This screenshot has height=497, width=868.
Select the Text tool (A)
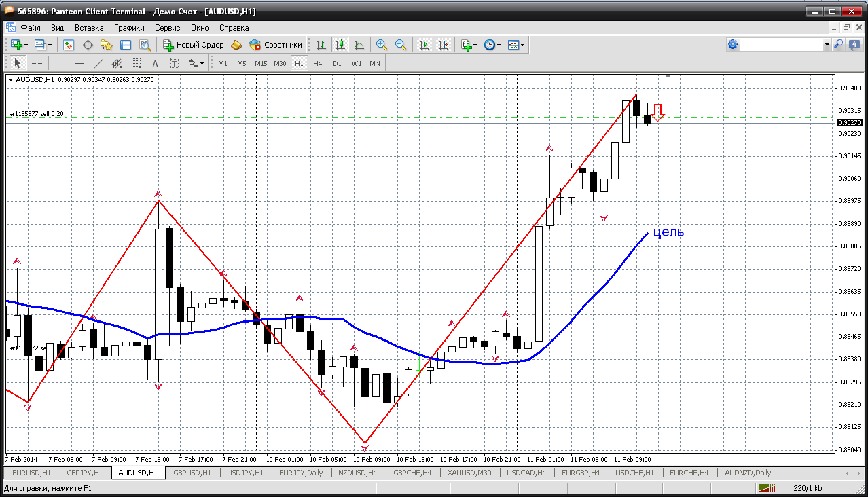(155, 63)
